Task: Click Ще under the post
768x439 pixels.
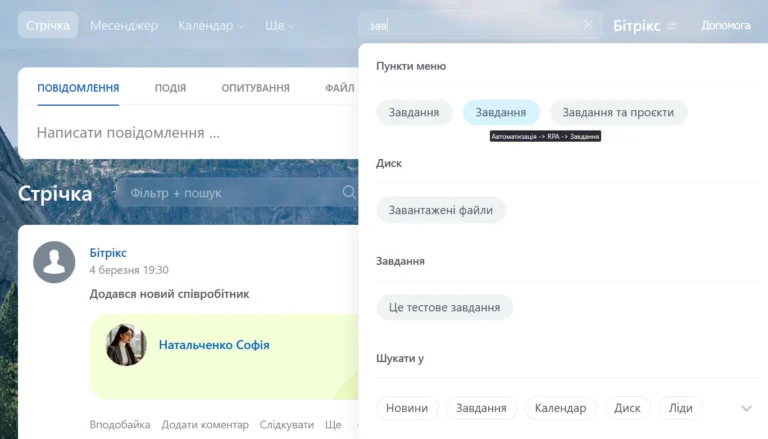Action: pos(333,424)
